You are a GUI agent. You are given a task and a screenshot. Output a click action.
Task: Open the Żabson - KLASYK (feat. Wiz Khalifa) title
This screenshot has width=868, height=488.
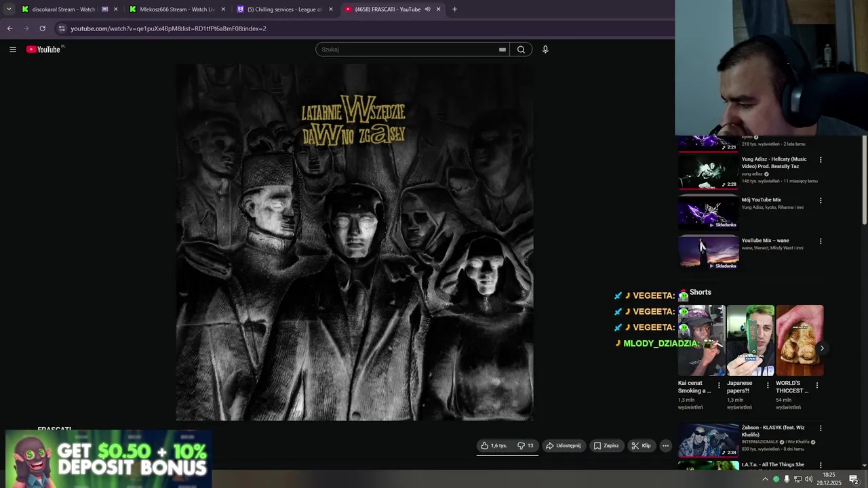coord(773,431)
